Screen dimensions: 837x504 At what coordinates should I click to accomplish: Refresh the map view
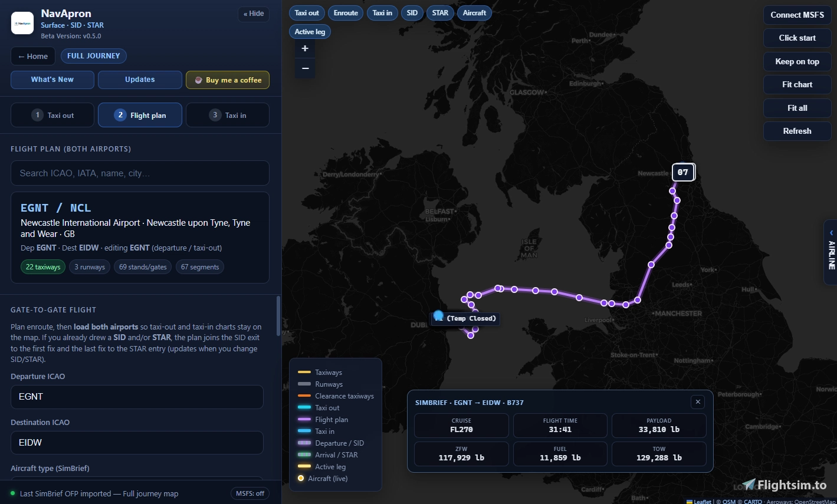[x=797, y=131]
